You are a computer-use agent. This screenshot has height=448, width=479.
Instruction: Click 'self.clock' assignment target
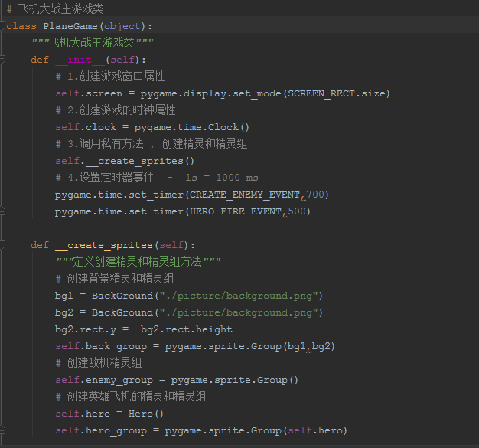click(86, 127)
